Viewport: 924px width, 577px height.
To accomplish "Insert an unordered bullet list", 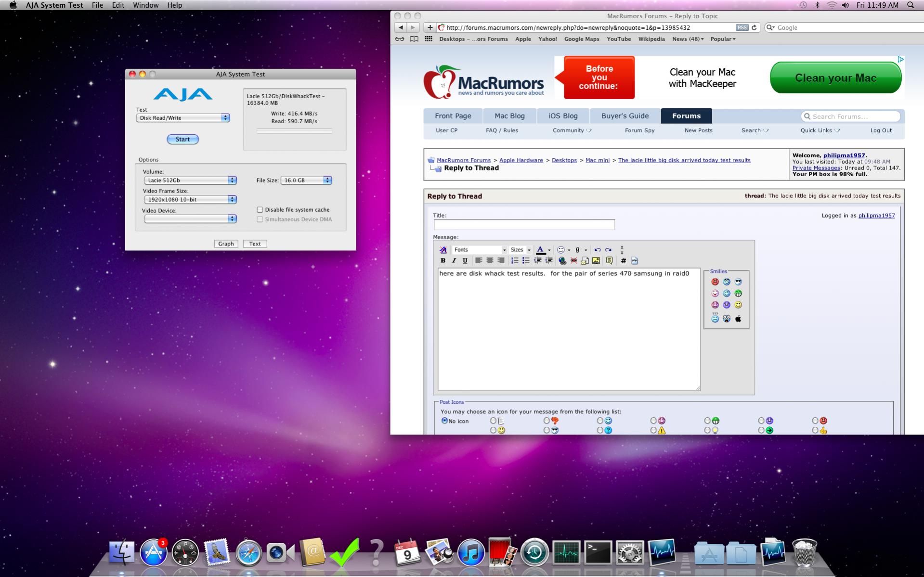I will [526, 260].
